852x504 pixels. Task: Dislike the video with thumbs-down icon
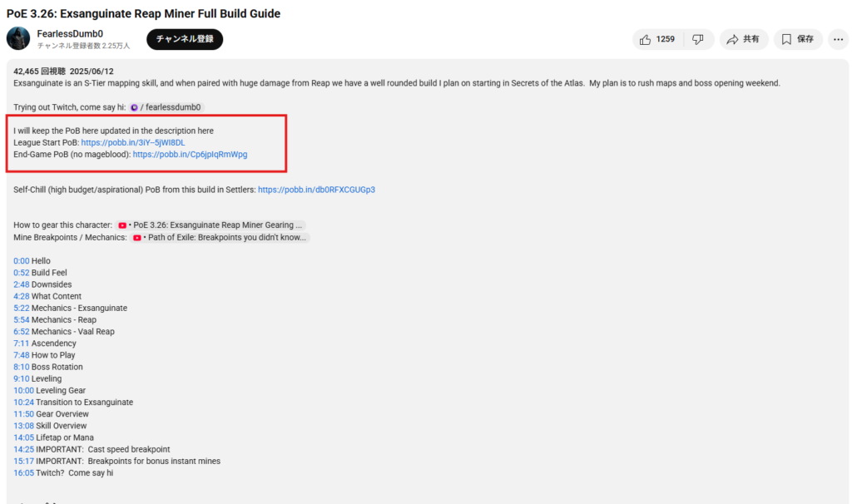click(698, 39)
